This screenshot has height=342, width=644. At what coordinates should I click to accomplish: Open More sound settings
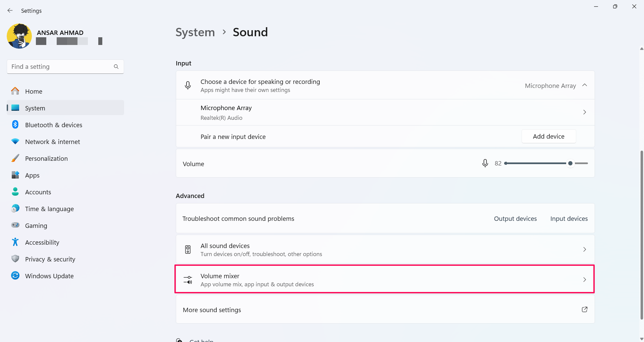coord(385,310)
